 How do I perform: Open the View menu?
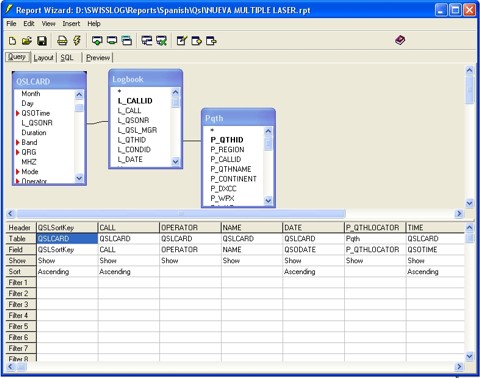click(x=48, y=24)
